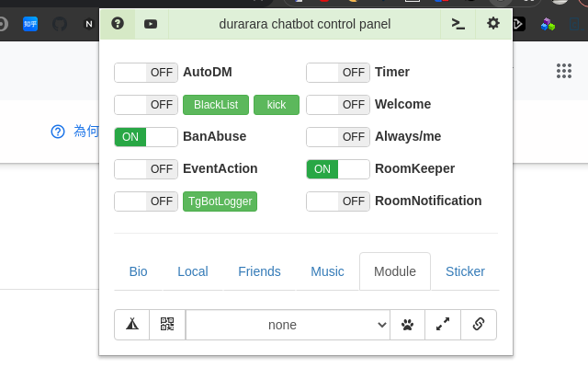Click the EventAction label
This screenshot has height=368, width=588.
click(220, 169)
